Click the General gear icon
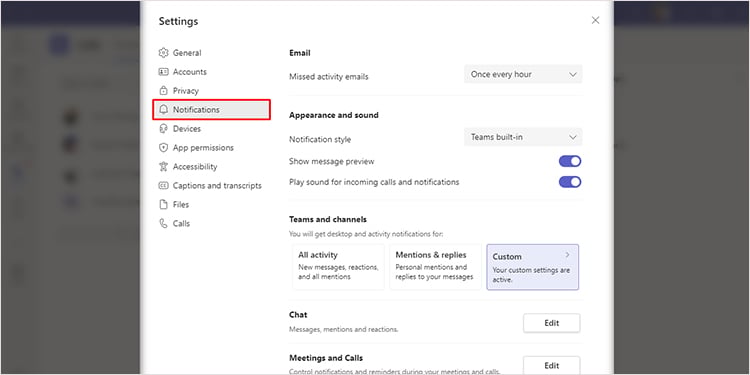The width and height of the screenshot is (750, 375). click(x=164, y=53)
